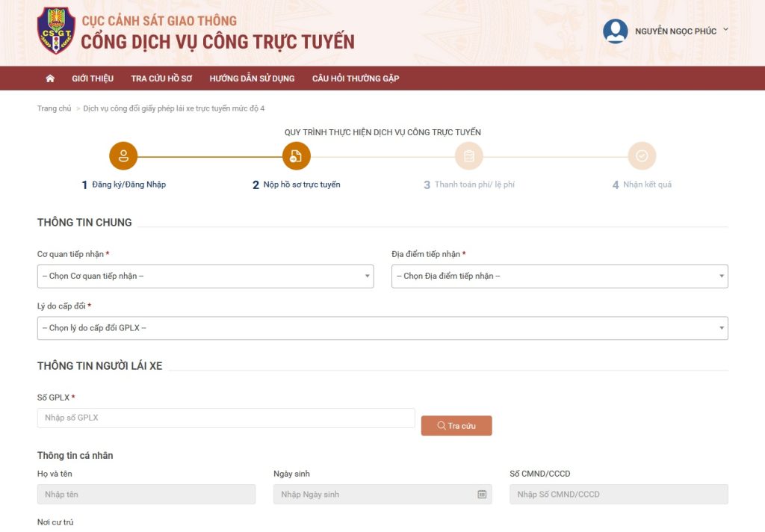This screenshot has height=532, width=765.
Task: Expand the Lý do cấp đổi GPLX dropdown
Action: (x=382, y=328)
